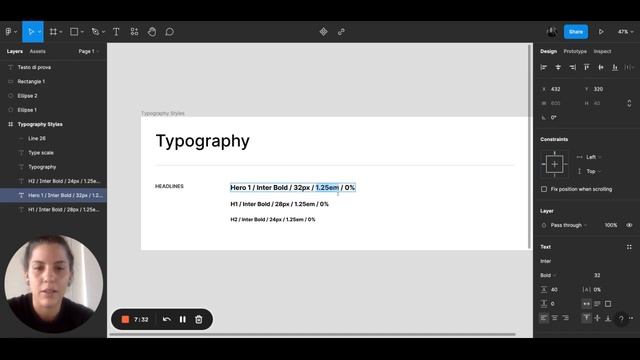640x360 pixels.
Task: Select the Comment tool
Action: point(169,31)
